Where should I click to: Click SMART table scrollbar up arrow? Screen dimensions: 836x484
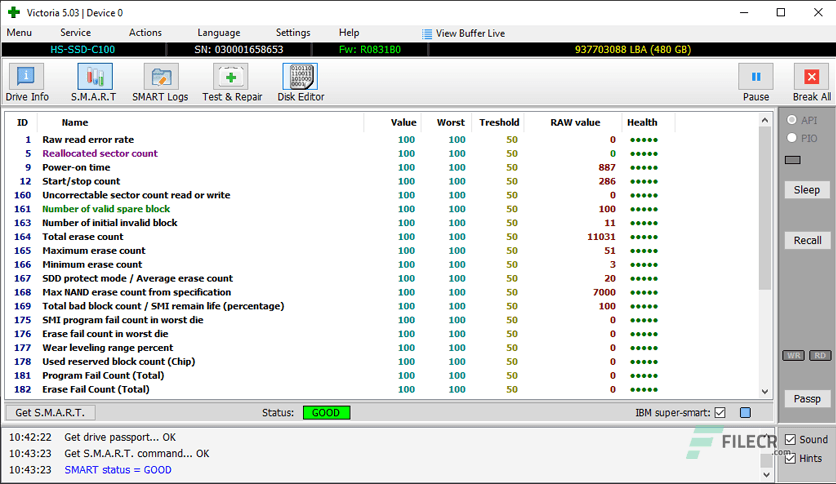pyautogui.click(x=765, y=120)
